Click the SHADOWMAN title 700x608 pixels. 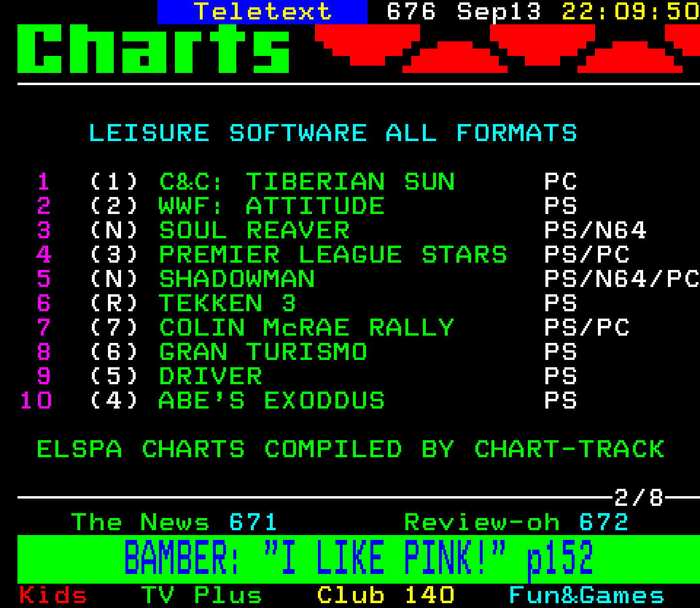237,279
